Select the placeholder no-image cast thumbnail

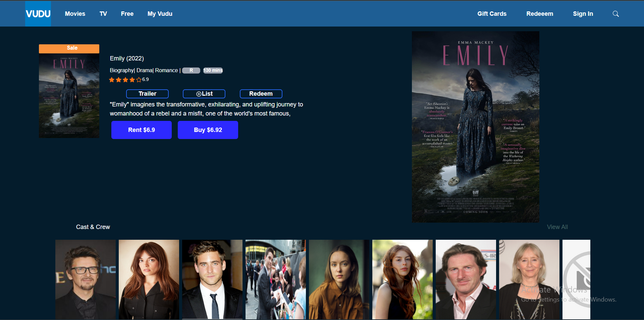[x=576, y=279]
